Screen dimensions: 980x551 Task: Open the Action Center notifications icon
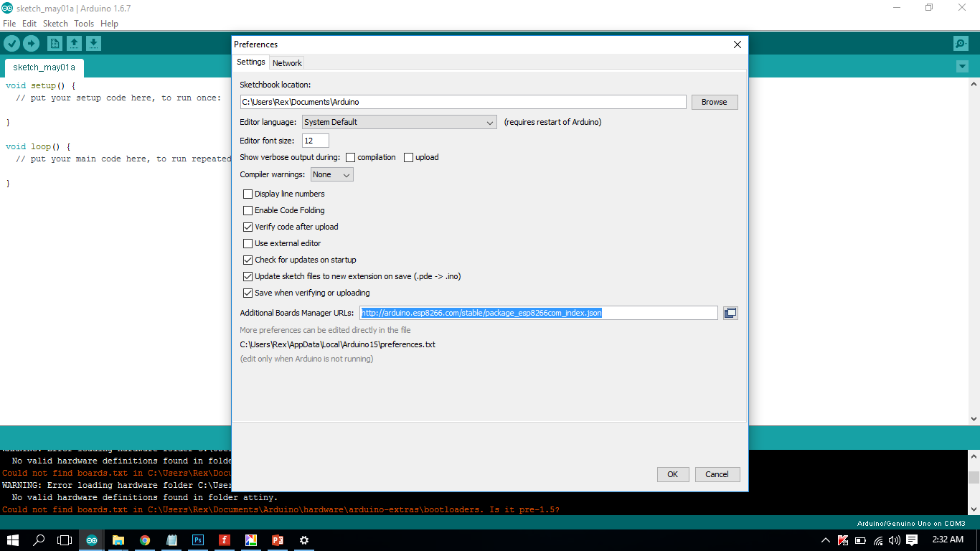pos(912,540)
